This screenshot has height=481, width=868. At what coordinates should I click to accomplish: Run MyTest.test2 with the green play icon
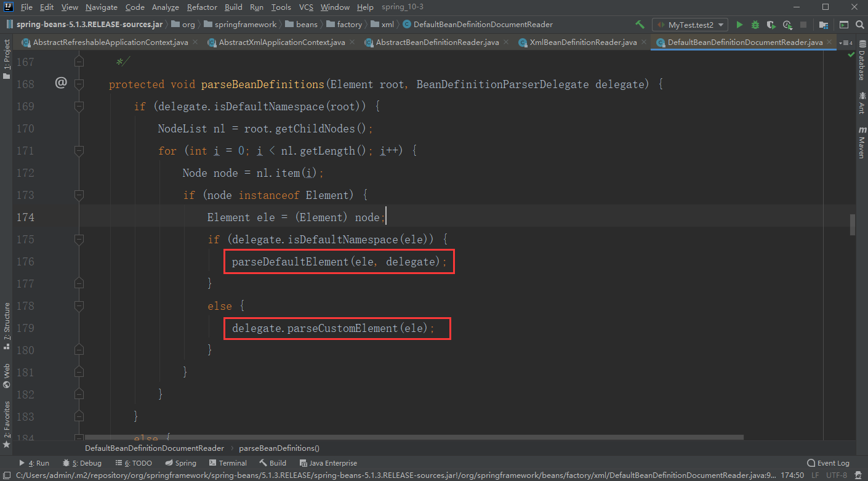point(739,25)
